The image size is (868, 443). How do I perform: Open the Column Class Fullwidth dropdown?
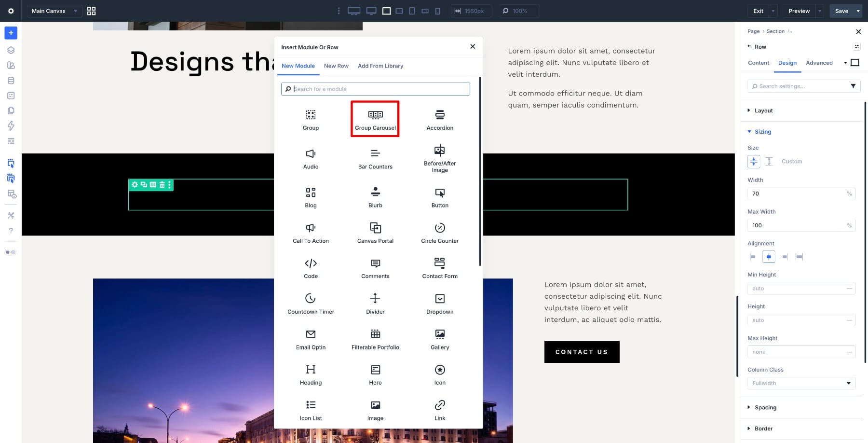coord(801,383)
